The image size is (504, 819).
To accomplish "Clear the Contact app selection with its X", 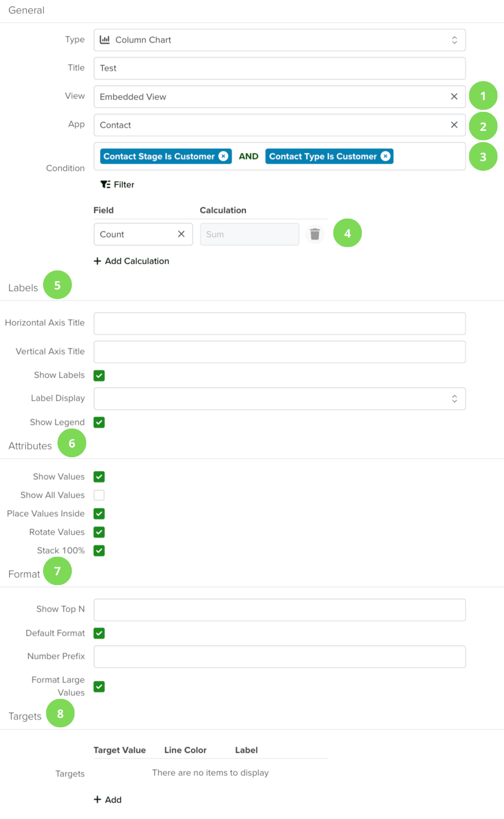I will [454, 125].
